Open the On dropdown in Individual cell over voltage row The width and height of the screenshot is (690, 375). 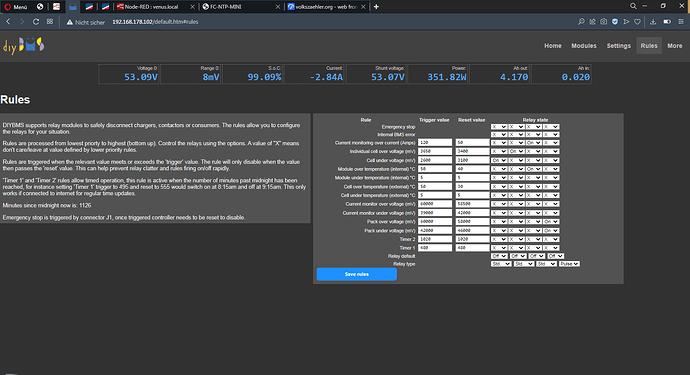(x=516, y=151)
